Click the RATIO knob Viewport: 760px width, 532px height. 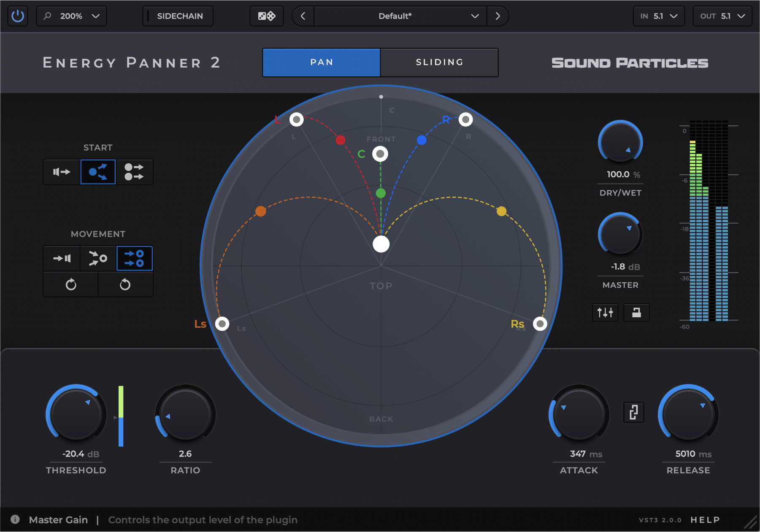[x=185, y=414]
